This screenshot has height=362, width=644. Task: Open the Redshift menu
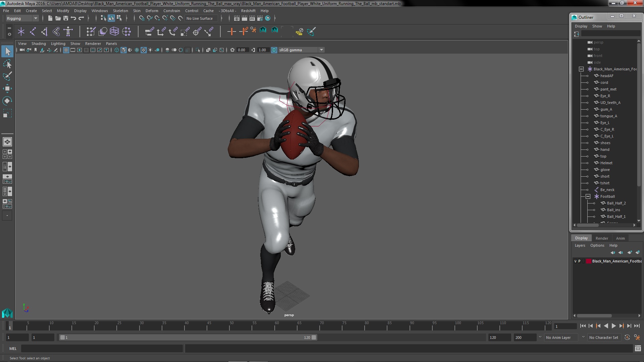[248, 11]
